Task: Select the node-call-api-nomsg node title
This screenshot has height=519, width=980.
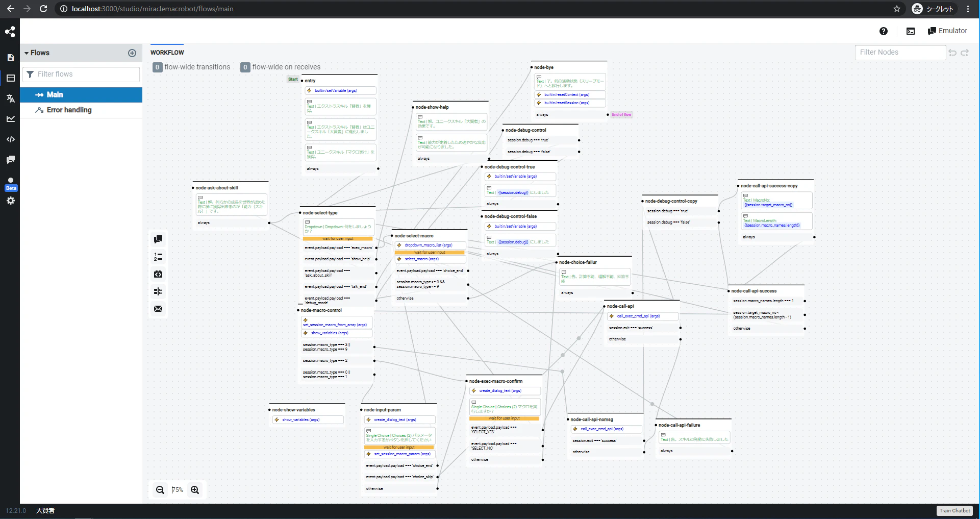Action: tap(592, 419)
